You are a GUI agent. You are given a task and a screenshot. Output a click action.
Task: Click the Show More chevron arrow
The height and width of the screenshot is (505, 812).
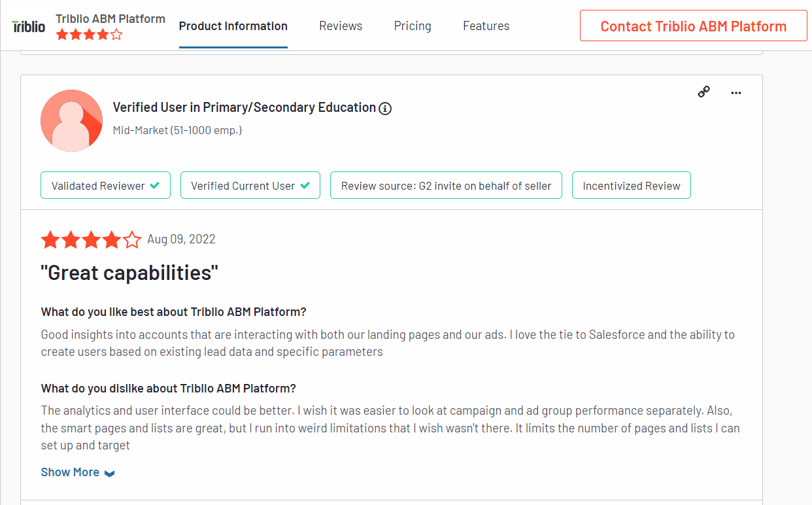click(110, 473)
